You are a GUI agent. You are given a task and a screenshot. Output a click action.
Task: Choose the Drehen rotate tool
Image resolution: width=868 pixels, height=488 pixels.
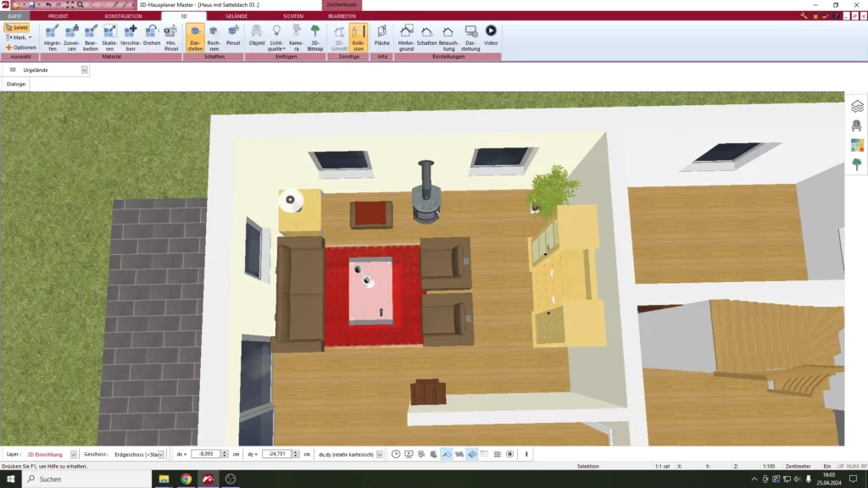tap(152, 37)
